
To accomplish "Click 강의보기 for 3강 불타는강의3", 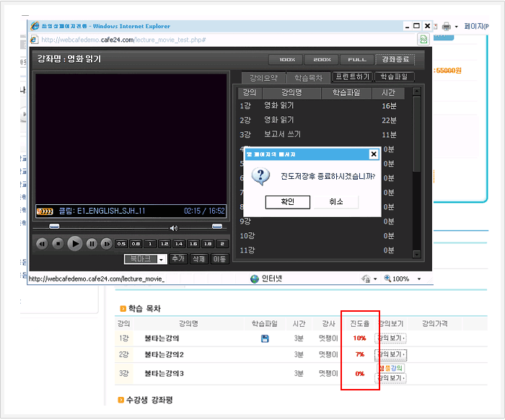I will [x=391, y=378].
